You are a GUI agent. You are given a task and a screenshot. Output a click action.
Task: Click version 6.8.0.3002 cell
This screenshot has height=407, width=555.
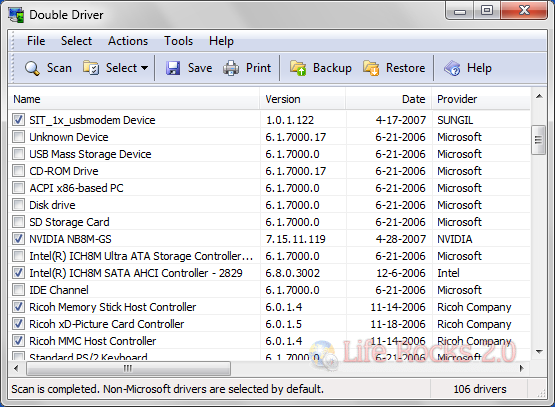292,273
